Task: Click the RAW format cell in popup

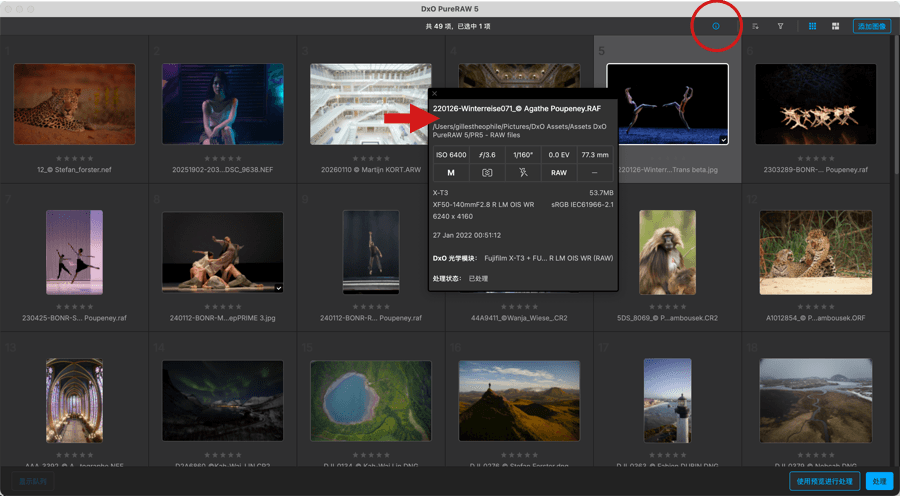Action: coord(558,173)
